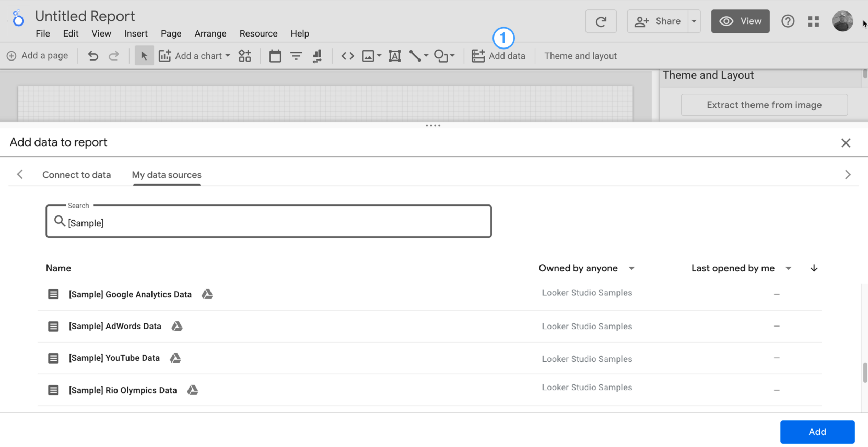Click the redo arrow icon

(x=113, y=55)
